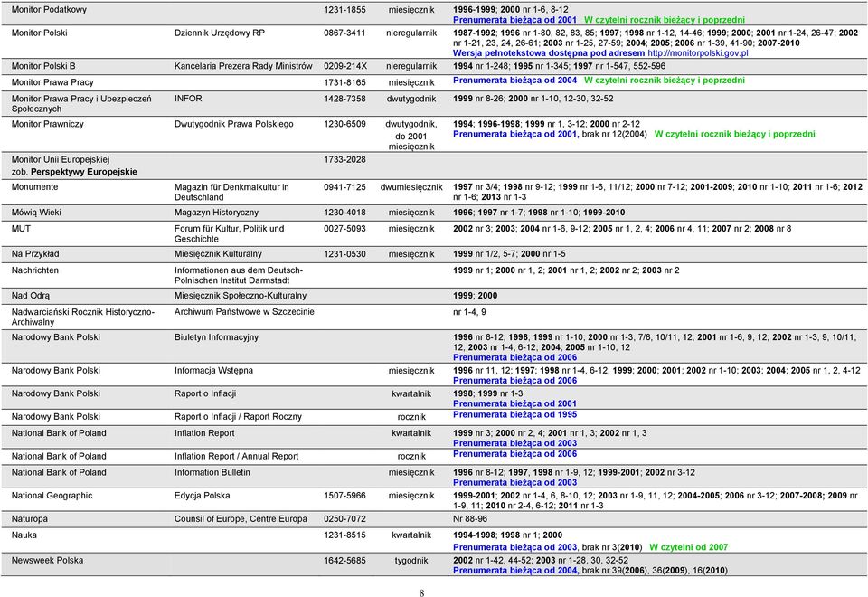Select the title "Monumente"

33,186
